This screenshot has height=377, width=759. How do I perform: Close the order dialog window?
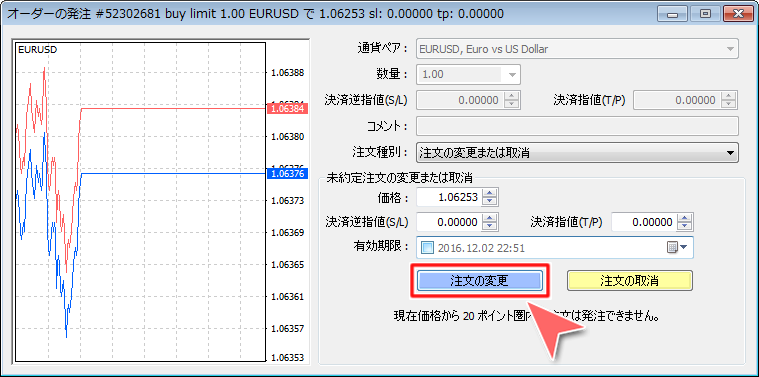tap(738, 14)
